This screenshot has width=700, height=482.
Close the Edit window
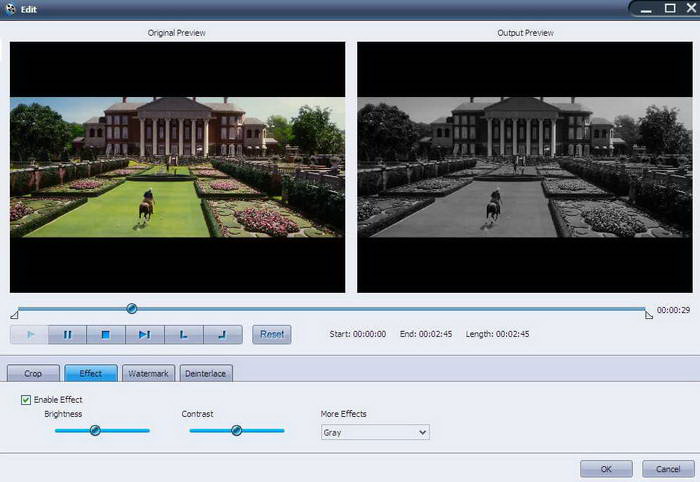point(691,8)
